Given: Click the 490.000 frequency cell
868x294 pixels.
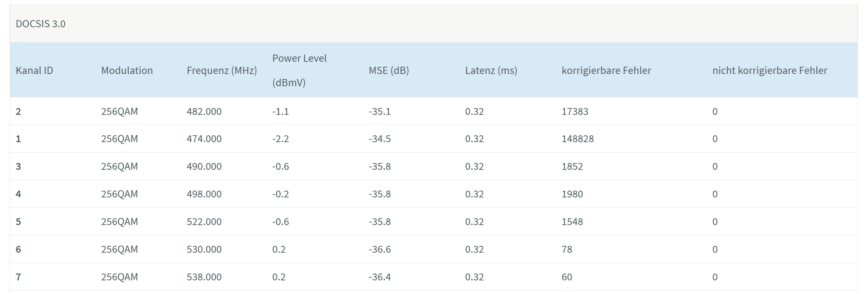Looking at the screenshot, I should pos(204,167).
